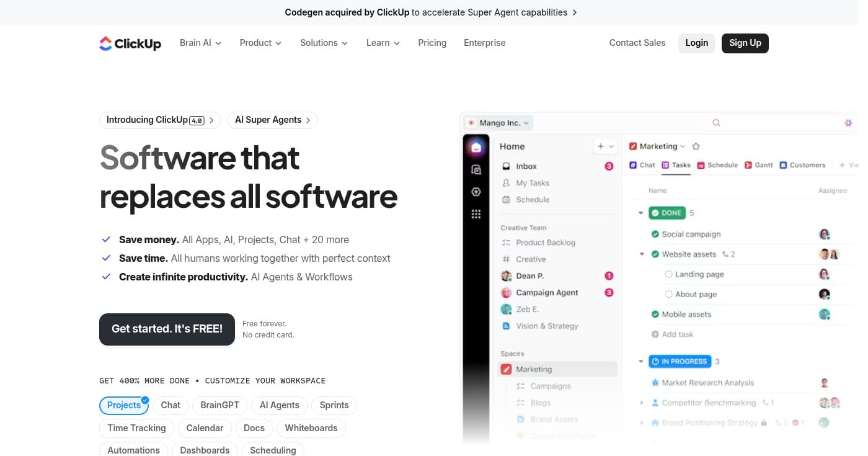Screen dimensions: 868x456
Task: Toggle the favorite star beside Marketing
Action: click(x=696, y=146)
